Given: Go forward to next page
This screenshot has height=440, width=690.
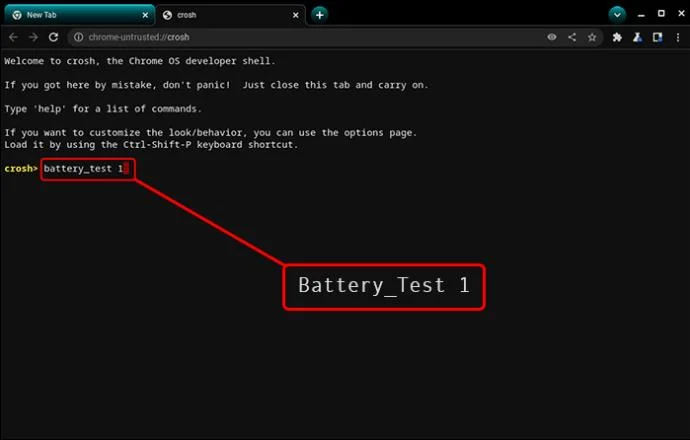Looking at the screenshot, I should click(x=33, y=37).
